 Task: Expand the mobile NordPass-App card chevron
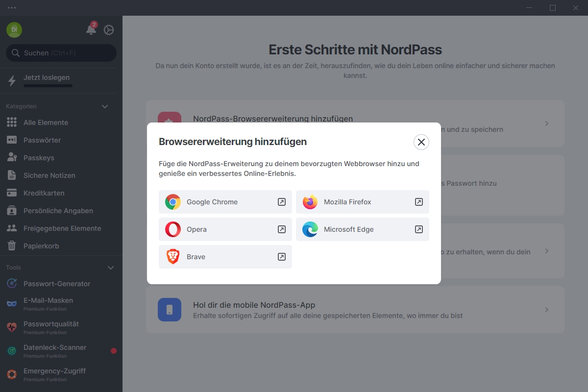pos(547,310)
